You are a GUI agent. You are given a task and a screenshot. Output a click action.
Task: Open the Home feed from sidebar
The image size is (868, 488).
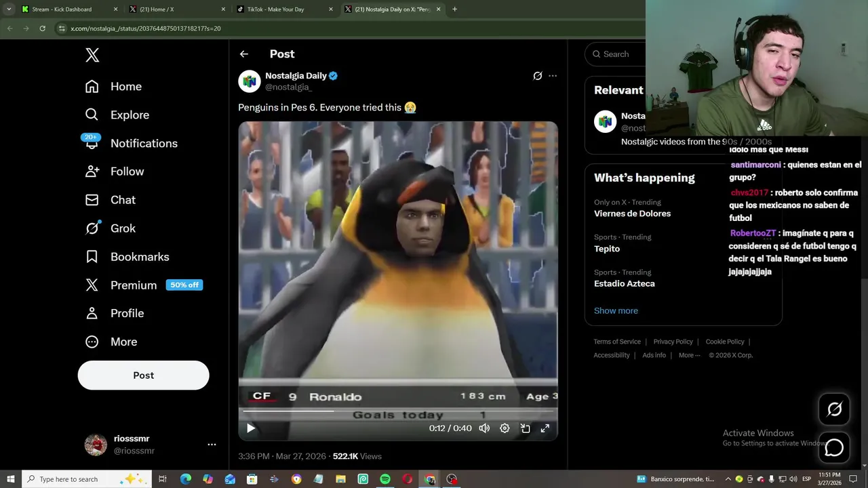tap(113, 87)
